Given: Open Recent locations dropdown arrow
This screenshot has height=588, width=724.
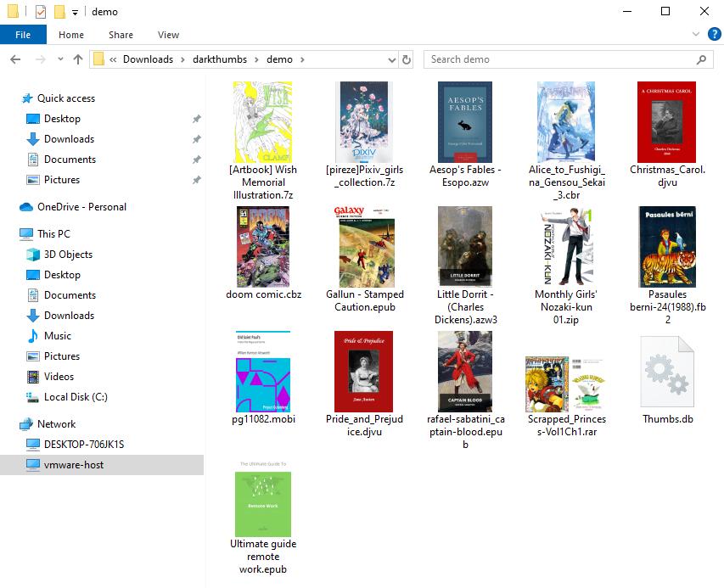Looking at the screenshot, I should coord(60,59).
